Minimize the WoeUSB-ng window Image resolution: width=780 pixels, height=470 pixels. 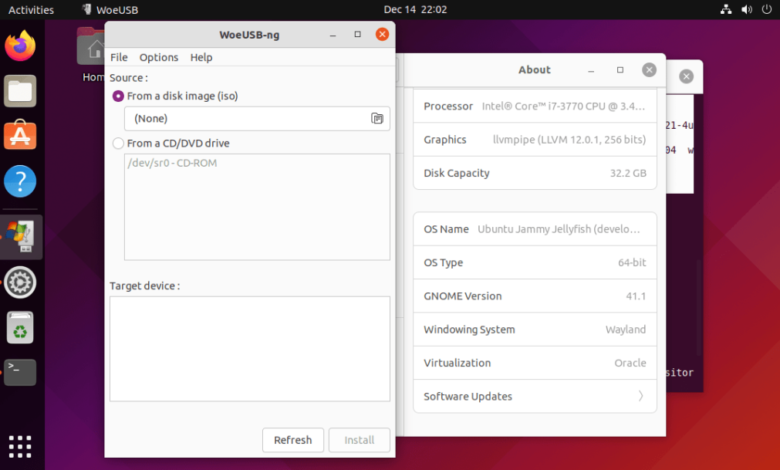pyautogui.click(x=333, y=35)
